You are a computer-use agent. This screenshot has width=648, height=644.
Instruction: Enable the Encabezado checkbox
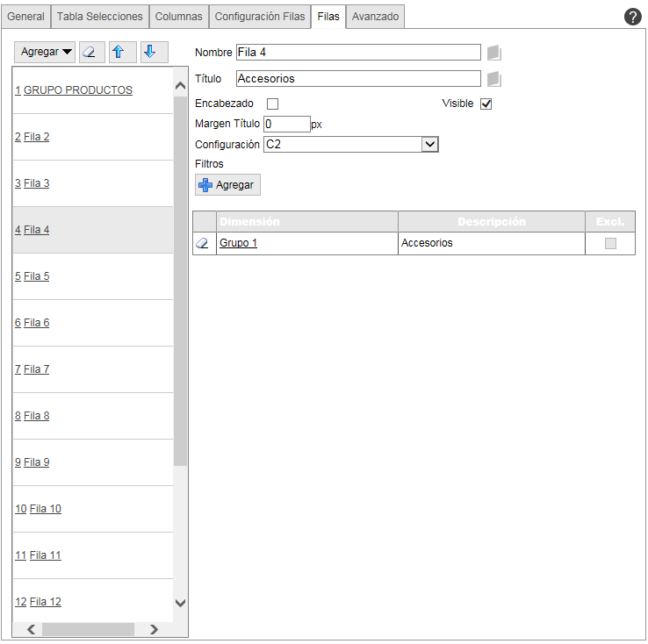tap(272, 104)
